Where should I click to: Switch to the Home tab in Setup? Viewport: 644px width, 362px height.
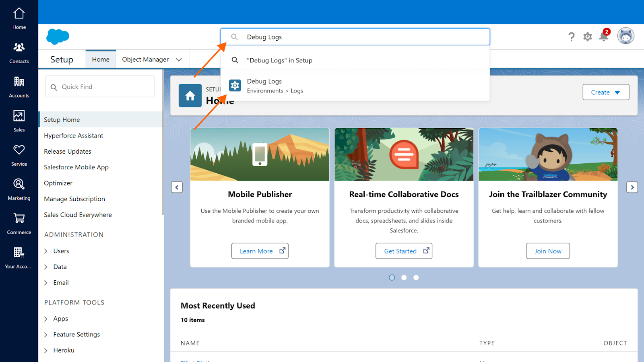101,60
